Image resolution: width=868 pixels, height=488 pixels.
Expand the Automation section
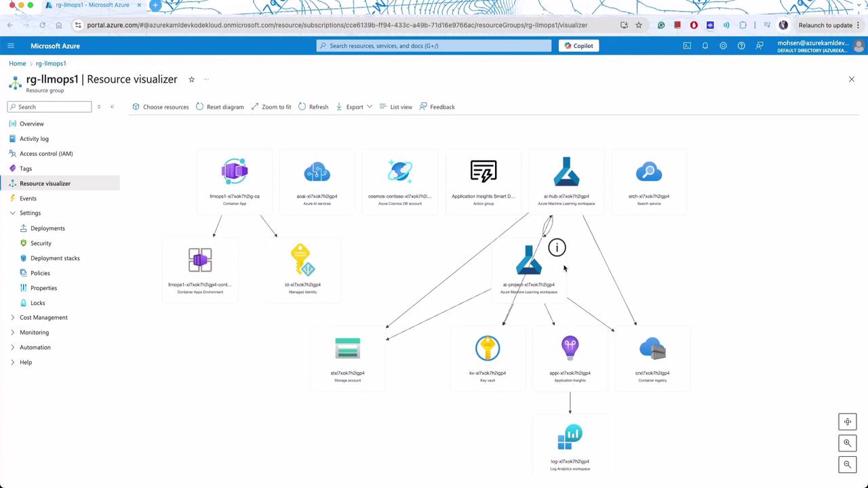click(12, 347)
